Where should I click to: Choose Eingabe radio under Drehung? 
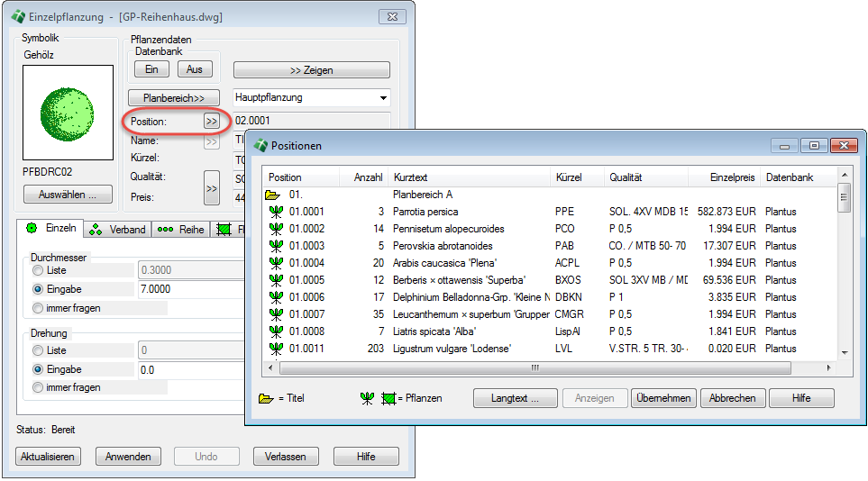(37, 369)
